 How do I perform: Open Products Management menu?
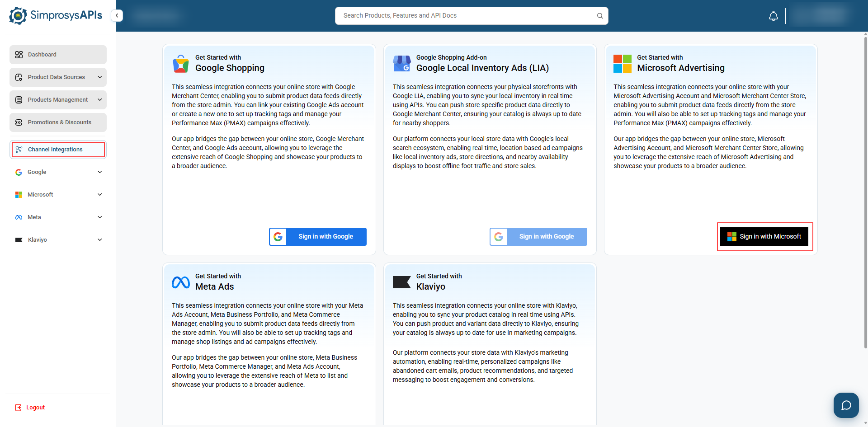58,100
